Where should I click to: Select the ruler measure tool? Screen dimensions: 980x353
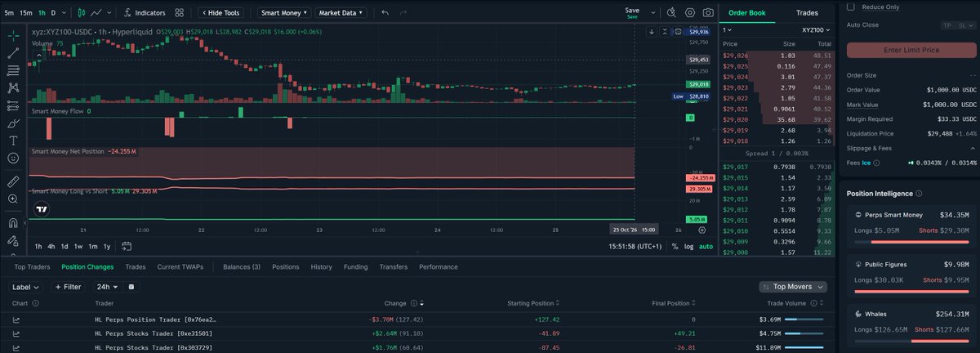(13, 181)
